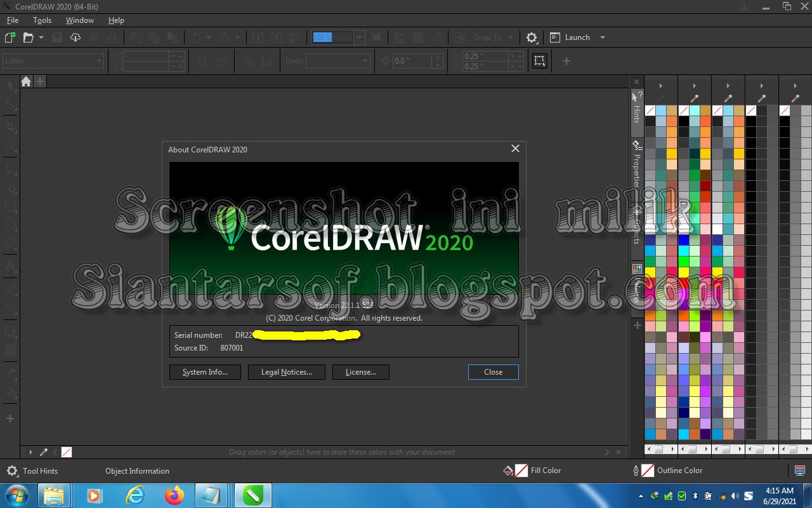Click the zoom level 100% field
812x508 pixels.
[x=332, y=37]
